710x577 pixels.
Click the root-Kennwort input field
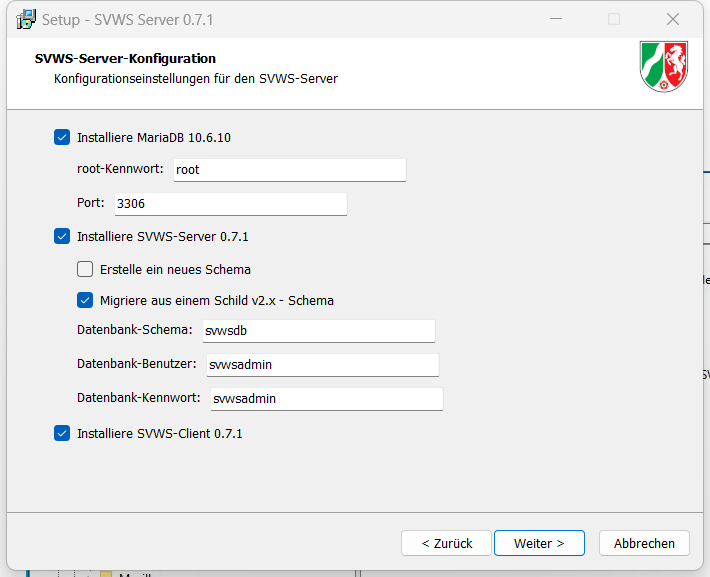pos(290,170)
